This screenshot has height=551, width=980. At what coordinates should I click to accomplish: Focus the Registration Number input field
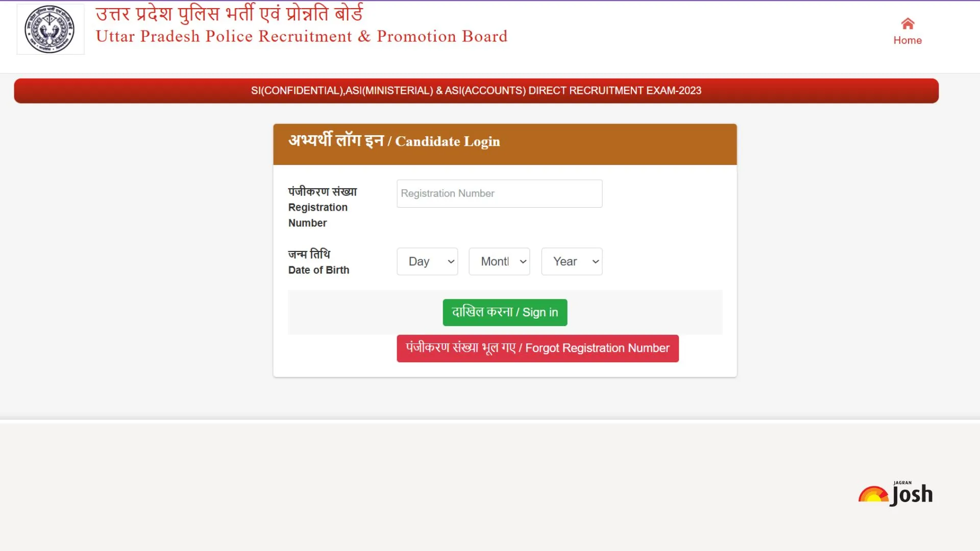pos(499,193)
